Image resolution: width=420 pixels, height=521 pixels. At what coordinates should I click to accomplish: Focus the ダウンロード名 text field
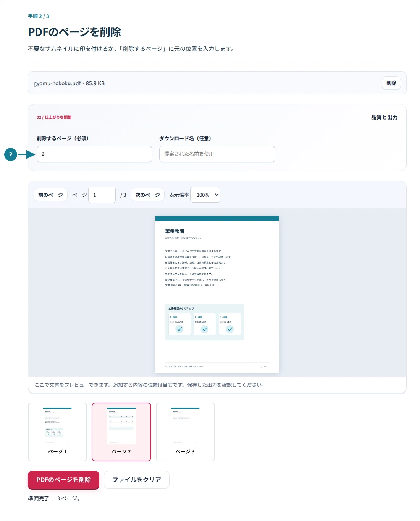coord(217,154)
